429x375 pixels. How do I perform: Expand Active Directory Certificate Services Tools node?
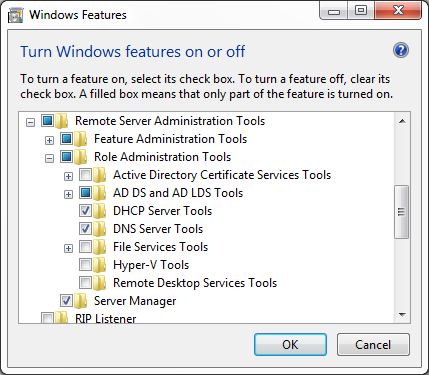point(68,176)
